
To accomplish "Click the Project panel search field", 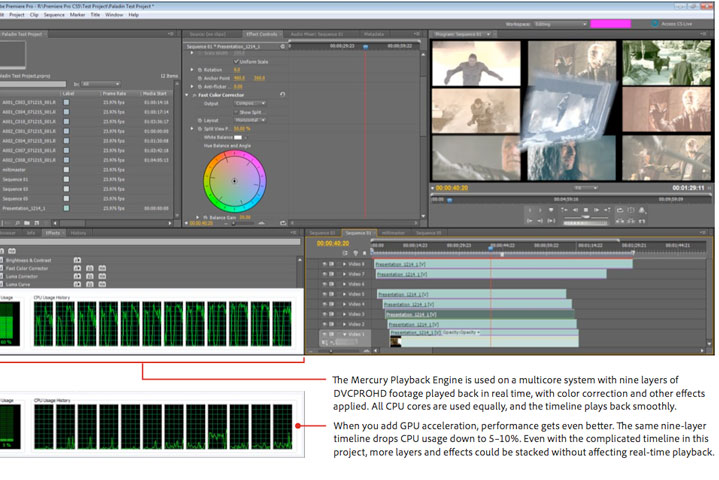I will point(33,84).
